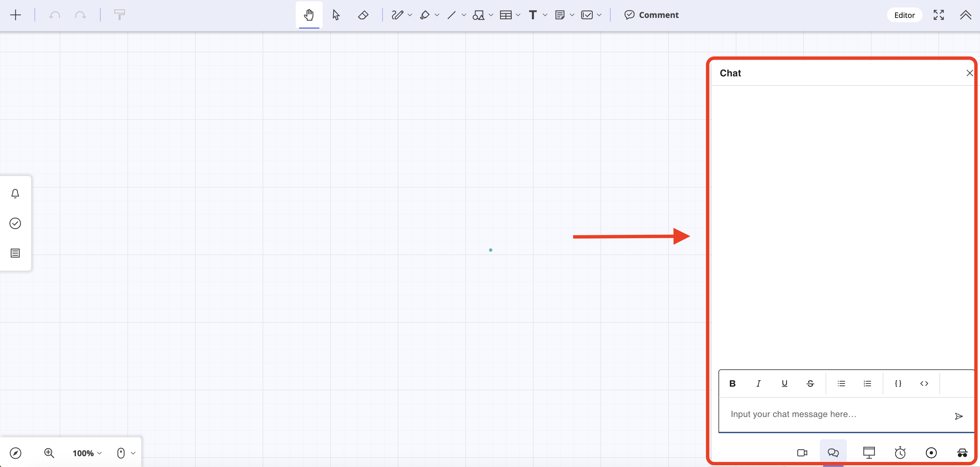
Task: Undo the last action
Action: tap(55, 15)
